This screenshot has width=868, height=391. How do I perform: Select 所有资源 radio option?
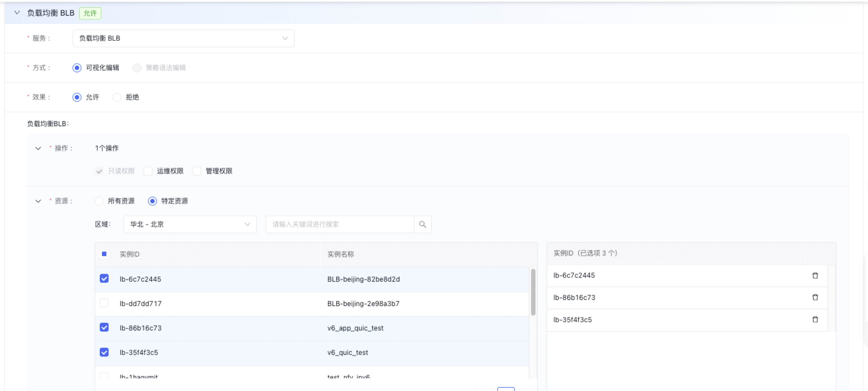(99, 201)
